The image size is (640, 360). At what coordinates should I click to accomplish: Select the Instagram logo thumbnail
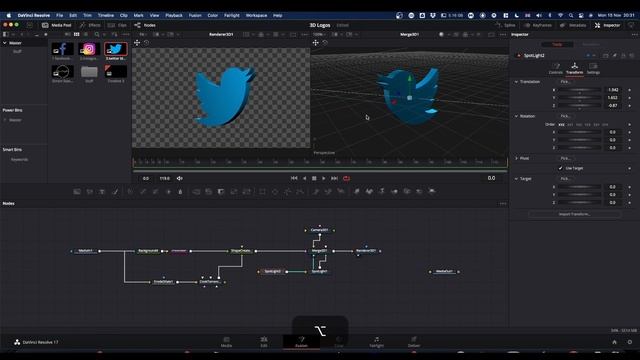(x=89, y=49)
